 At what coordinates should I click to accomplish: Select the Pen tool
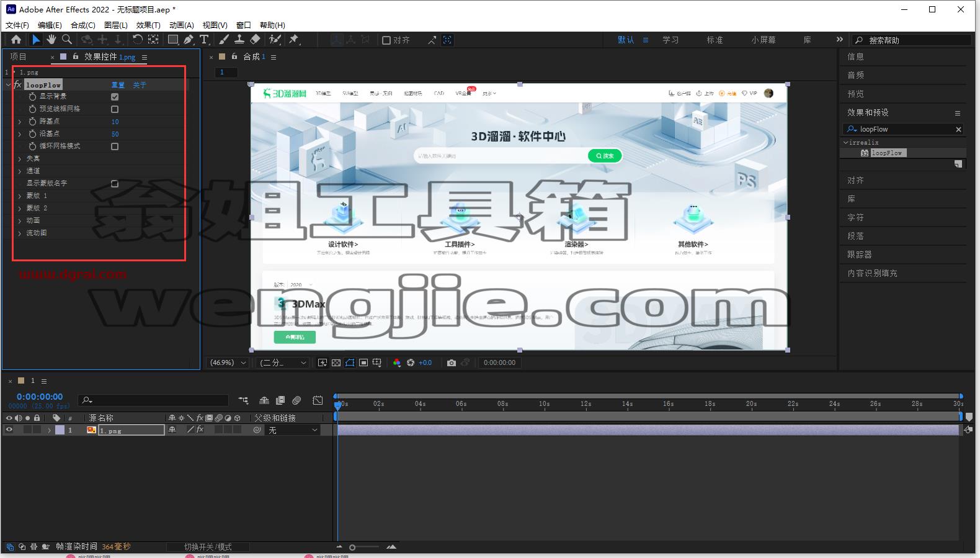pos(189,40)
